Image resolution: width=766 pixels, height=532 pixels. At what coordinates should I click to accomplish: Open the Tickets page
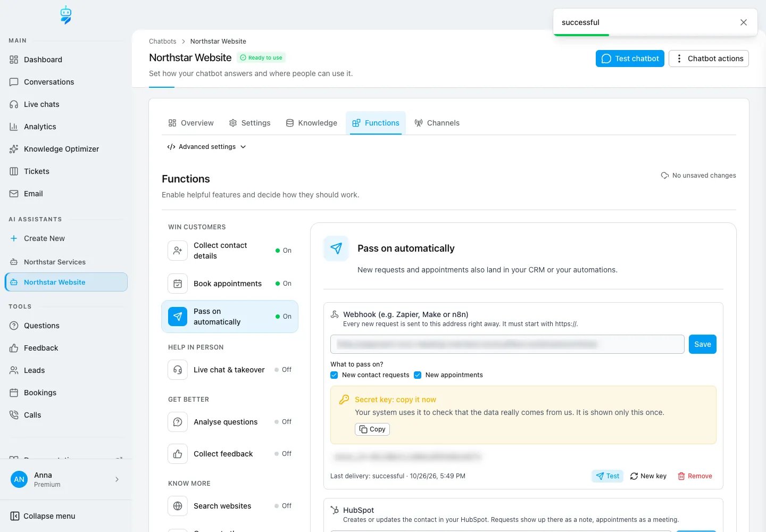point(66,171)
